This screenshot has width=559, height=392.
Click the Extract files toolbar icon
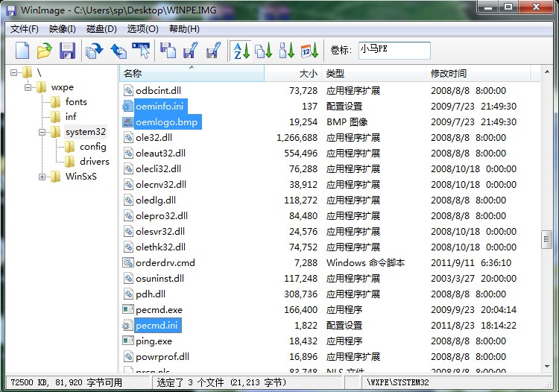(190, 50)
